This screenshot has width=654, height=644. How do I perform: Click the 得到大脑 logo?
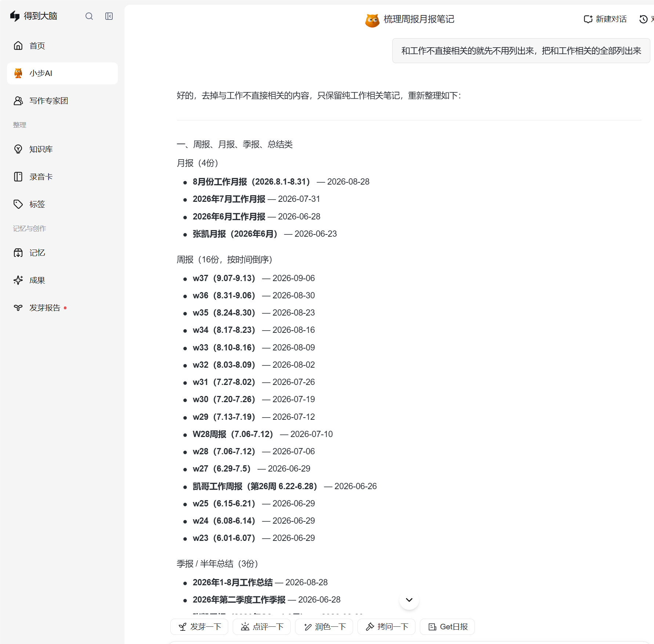pyautogui.click(x=34, y=16)
